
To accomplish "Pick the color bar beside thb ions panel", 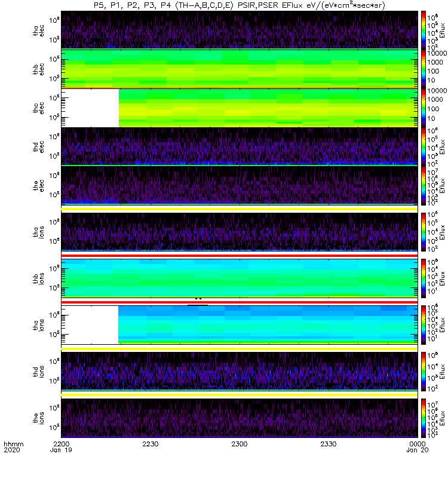I will click(x=424, y=278).
